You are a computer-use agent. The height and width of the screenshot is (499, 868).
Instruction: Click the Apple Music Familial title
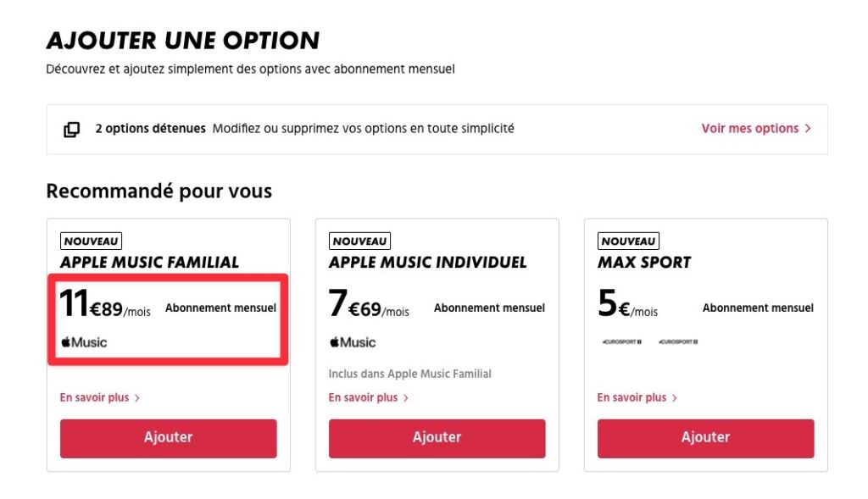(149, 263)
